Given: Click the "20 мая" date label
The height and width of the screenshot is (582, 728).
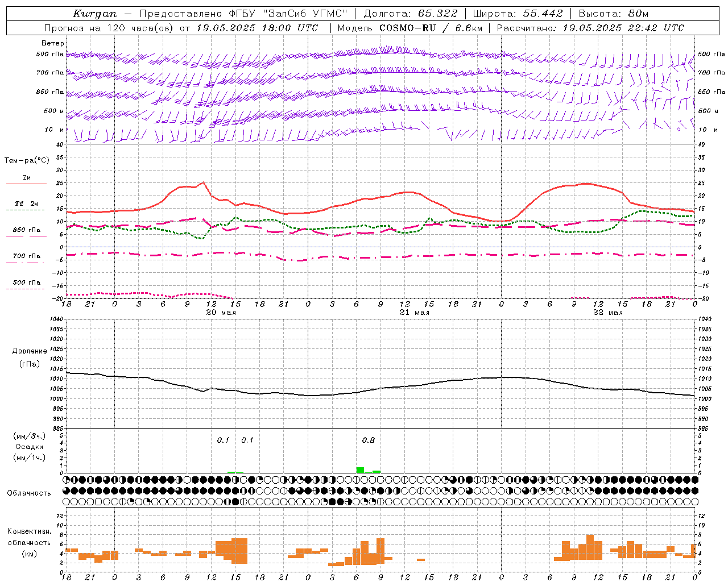Looking at the screenshot, I should (x=221, y=313).
